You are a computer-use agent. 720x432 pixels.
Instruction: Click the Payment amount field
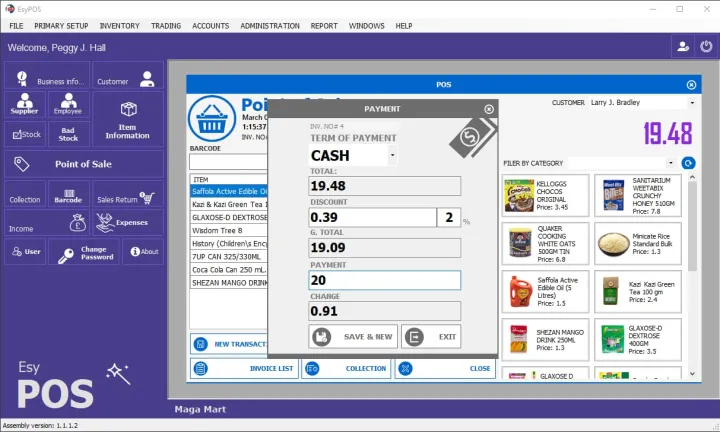(384, 280)
